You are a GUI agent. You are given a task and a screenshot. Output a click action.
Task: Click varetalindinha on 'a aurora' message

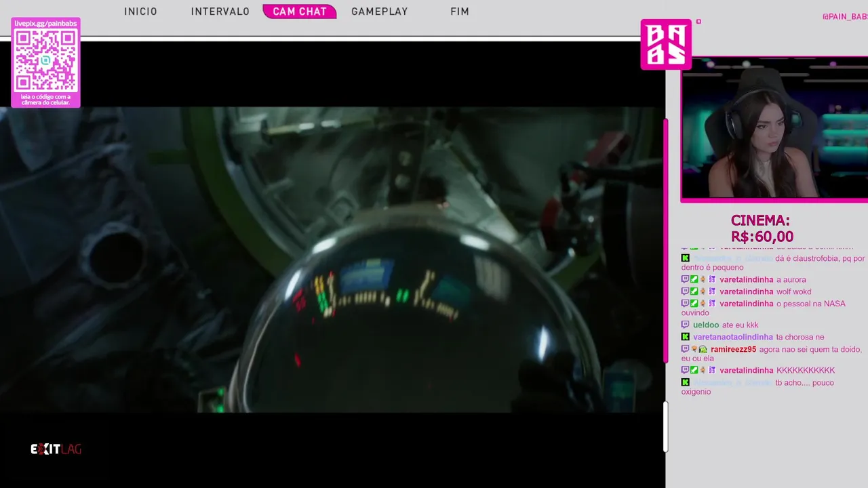pyautogui.click(x=747, y=279)
